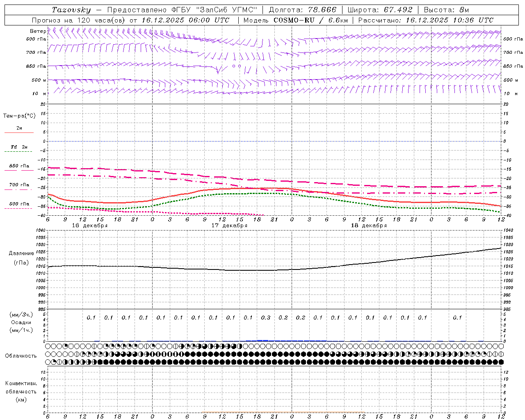Screen dimensions: 525x420
Task: Click forecast start time "16.12.2025 06:00 UTC"
Action: (186, 20)
